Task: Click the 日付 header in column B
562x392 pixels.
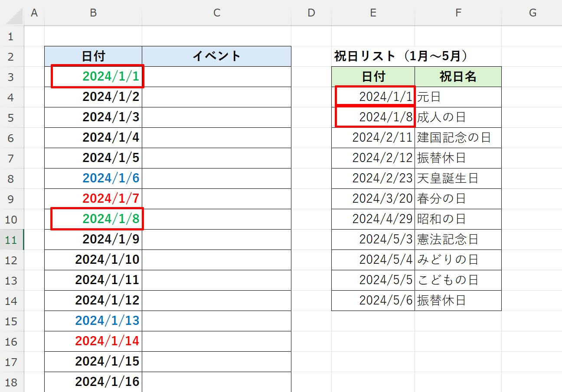Action: [93, 56]
